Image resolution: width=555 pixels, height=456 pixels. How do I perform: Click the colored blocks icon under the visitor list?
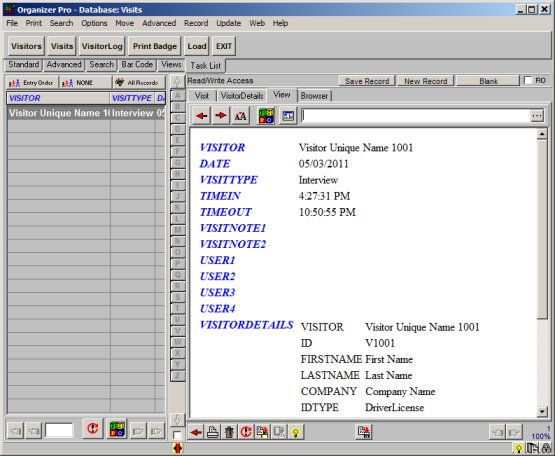pos(117,429)
